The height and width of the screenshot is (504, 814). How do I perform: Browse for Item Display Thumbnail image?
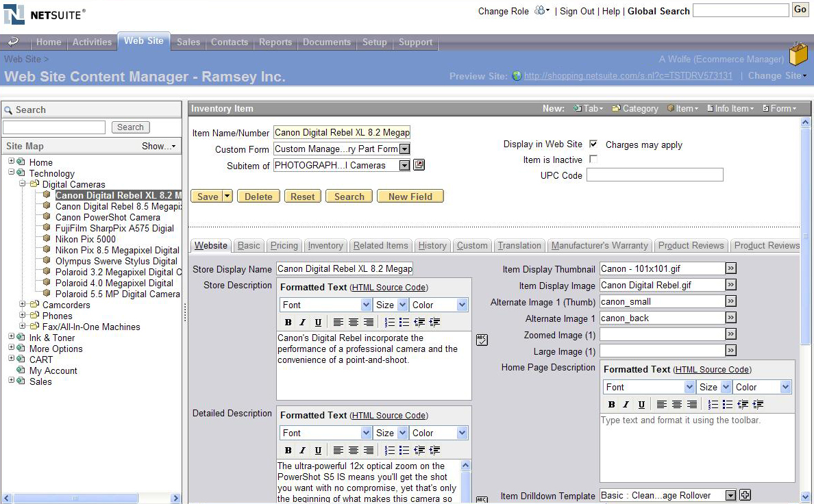click(x=731, y=268)
